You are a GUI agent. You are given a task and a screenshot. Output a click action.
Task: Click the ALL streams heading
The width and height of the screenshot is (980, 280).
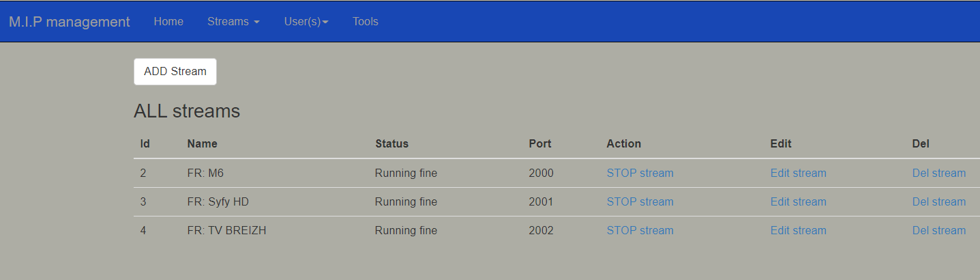click(x=187, y=111)
